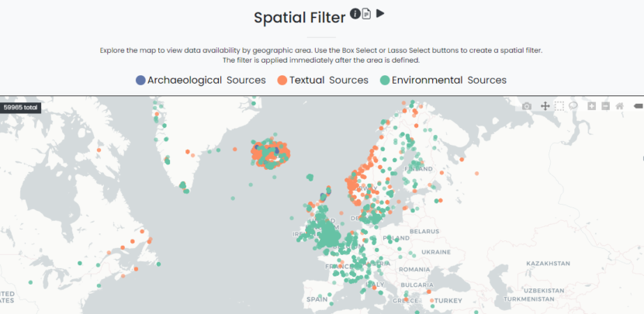Click the document notes icon beside title

coord(367,13)
